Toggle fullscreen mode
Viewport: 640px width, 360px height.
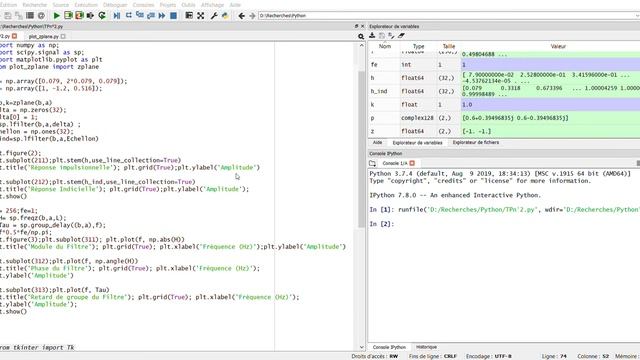tap(200, 16)
